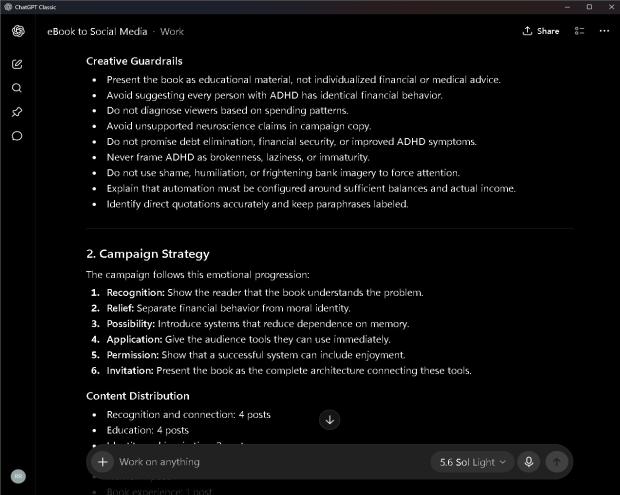Start a new chat with compose icon
Screen dimensions: 620x495
[17, 64]
